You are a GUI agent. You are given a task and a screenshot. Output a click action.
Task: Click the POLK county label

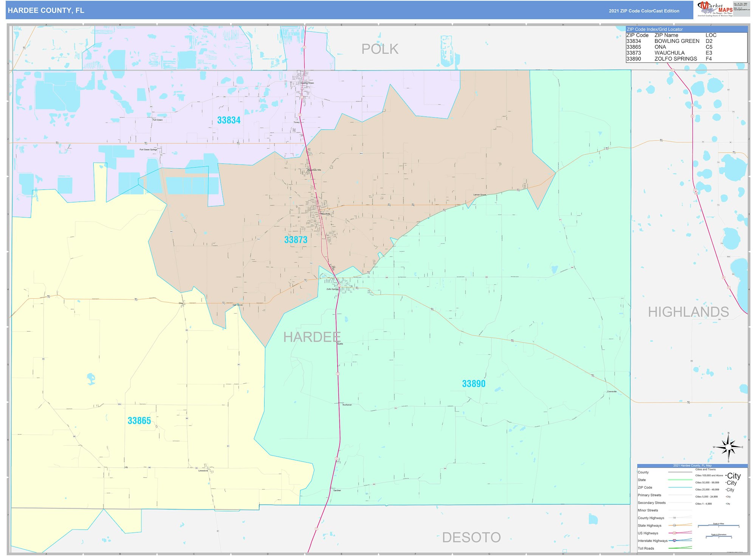pyautogui.click(x=380, y=49)
